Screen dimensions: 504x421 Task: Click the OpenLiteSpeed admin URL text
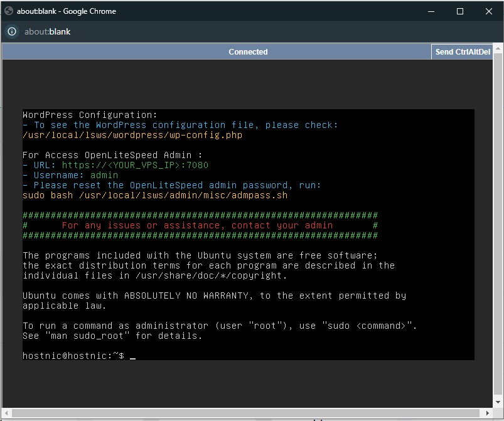pyautogui.click(x=134, y=165)
